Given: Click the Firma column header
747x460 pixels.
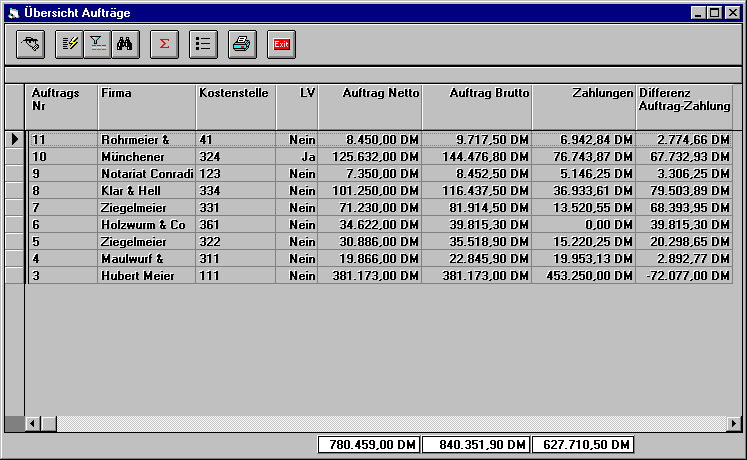Looking at the screenshot, I should coord(147,107).
